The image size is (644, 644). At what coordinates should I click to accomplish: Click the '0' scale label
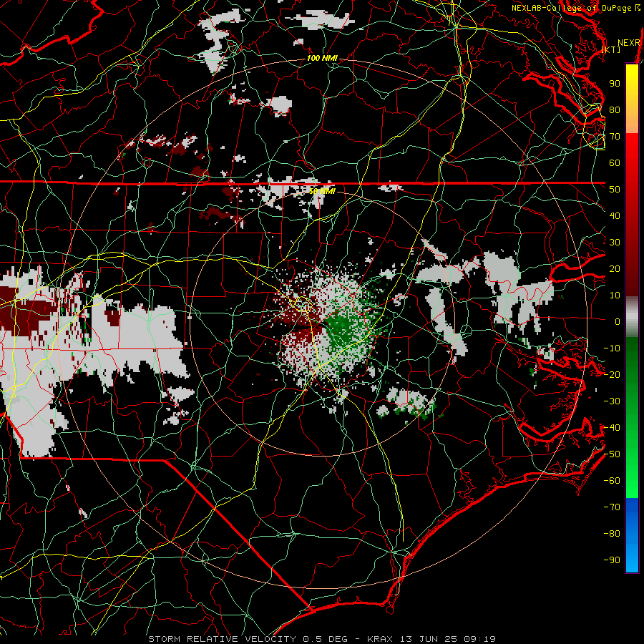tap(618, 322)
